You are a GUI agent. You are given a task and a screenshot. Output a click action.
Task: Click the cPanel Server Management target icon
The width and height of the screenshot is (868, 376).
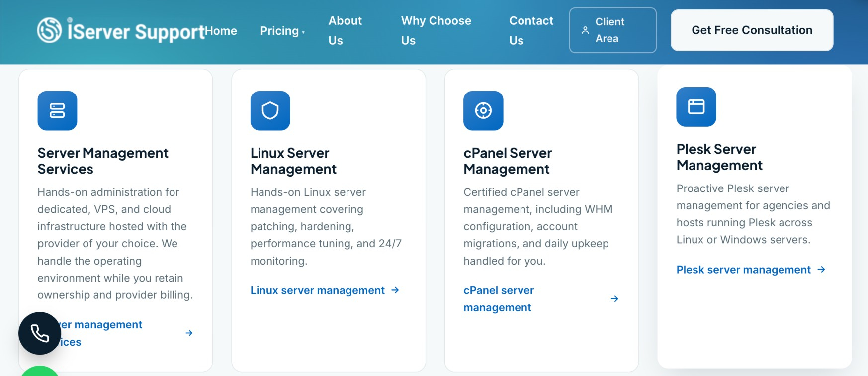click(x=483, y=110)
